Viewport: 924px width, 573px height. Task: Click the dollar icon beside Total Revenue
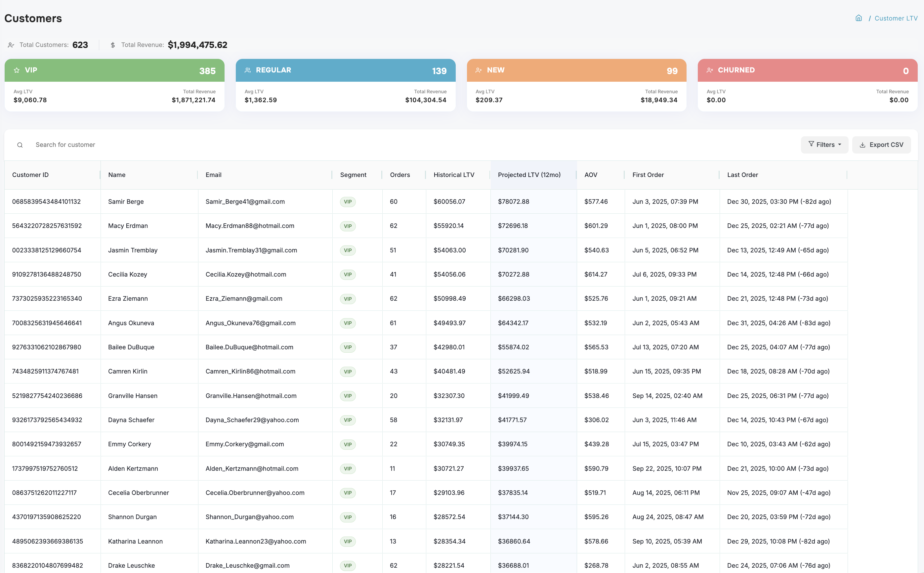[113, 45]
